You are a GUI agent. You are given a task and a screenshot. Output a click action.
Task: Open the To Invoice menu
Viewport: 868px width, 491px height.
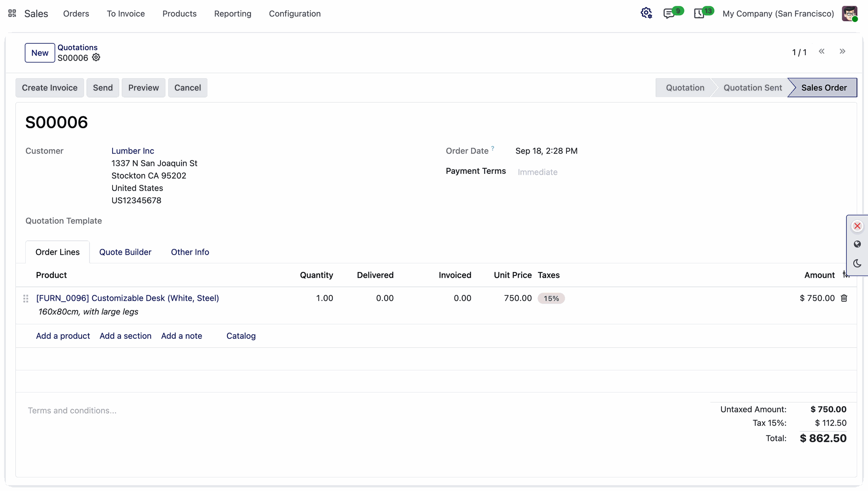coord(126,14)
